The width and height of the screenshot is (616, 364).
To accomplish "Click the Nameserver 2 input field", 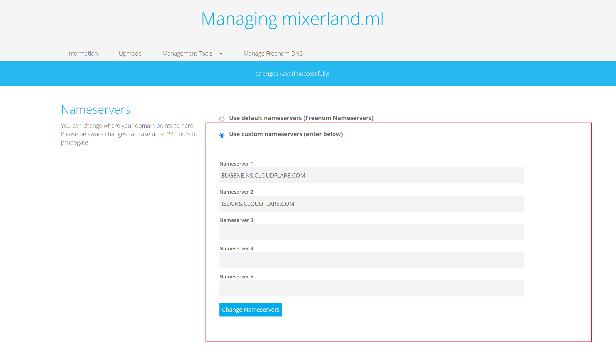I will [x=372, y=204].
